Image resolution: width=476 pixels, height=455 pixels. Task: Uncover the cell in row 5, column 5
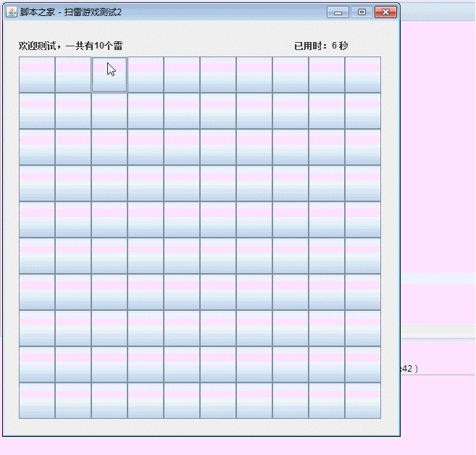(x=182, y=220)
